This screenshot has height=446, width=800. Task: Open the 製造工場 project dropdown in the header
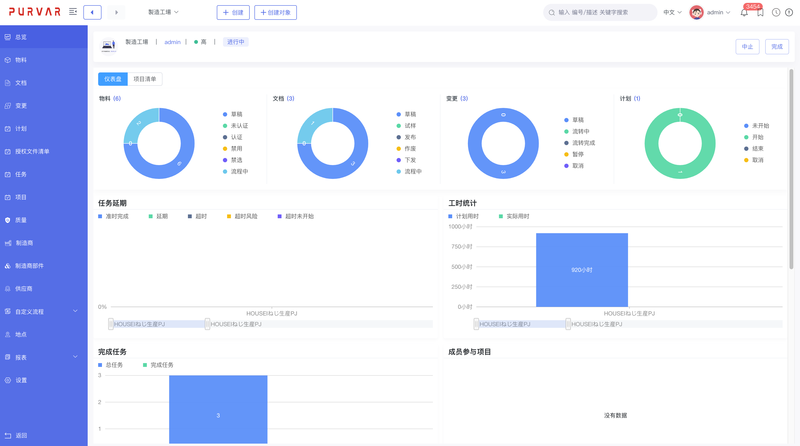point(163,12)
